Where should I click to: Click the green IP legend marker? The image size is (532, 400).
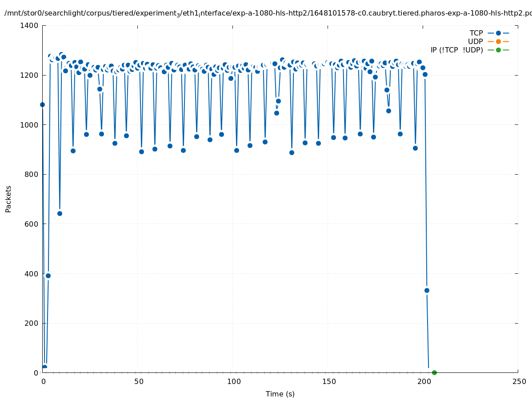point(498,50)
